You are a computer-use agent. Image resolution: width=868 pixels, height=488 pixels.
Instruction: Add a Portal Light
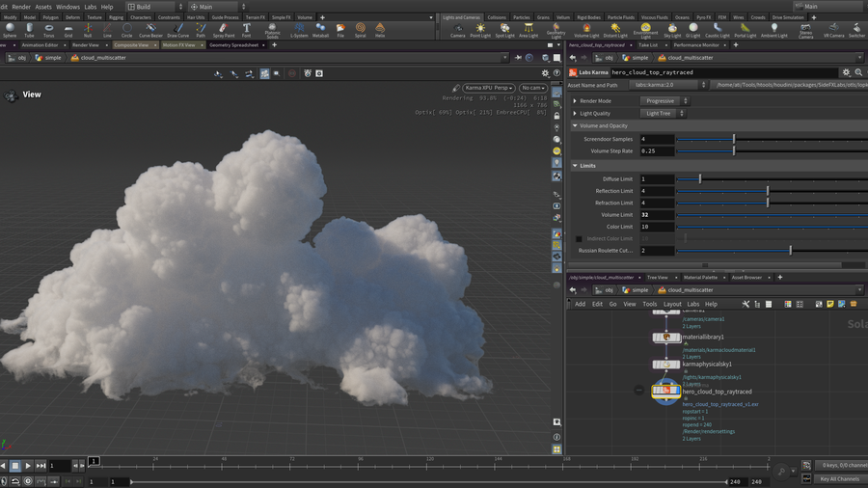746,30
